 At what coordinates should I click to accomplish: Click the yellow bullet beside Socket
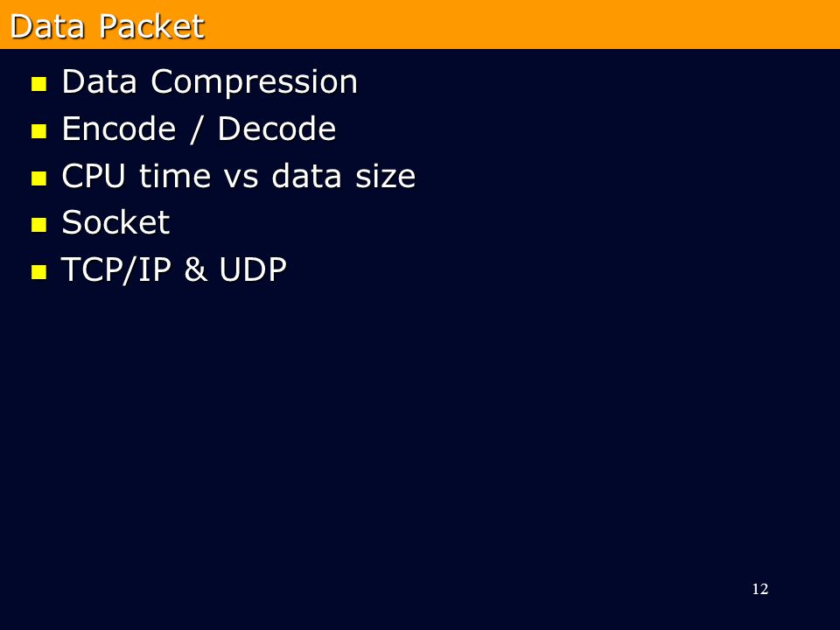click(x=39, y=225)
